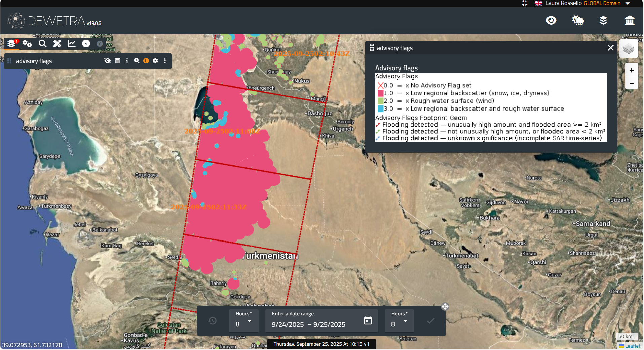This screenshot has height=350, width=644.
Task: Open the date range calendar picker
Action: [368, 321]
